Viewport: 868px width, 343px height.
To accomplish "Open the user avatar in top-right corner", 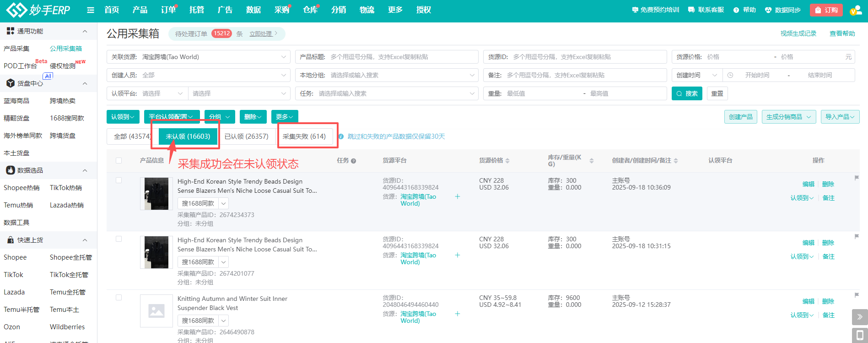I will pyautogui.click(x=855, y=10).
